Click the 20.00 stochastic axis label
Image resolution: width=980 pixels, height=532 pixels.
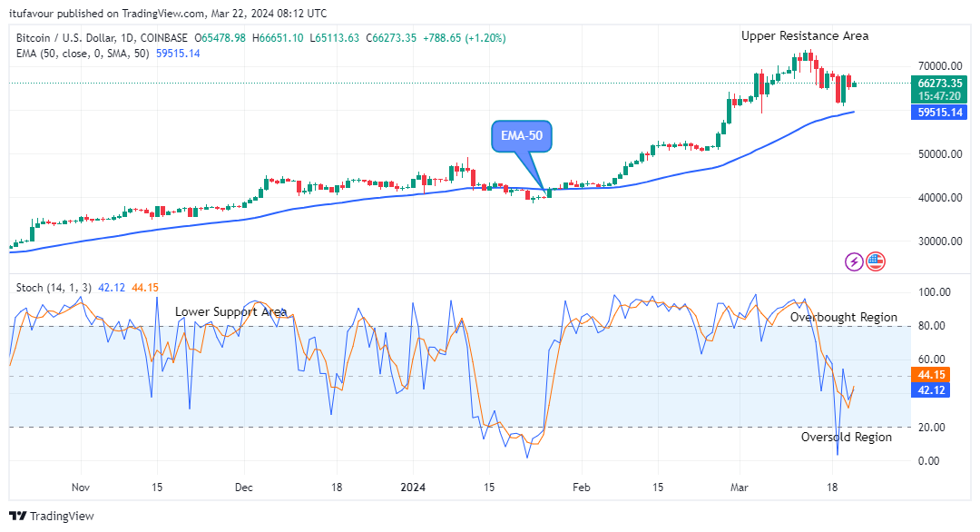pyautogui.click(x=932, y=427)
